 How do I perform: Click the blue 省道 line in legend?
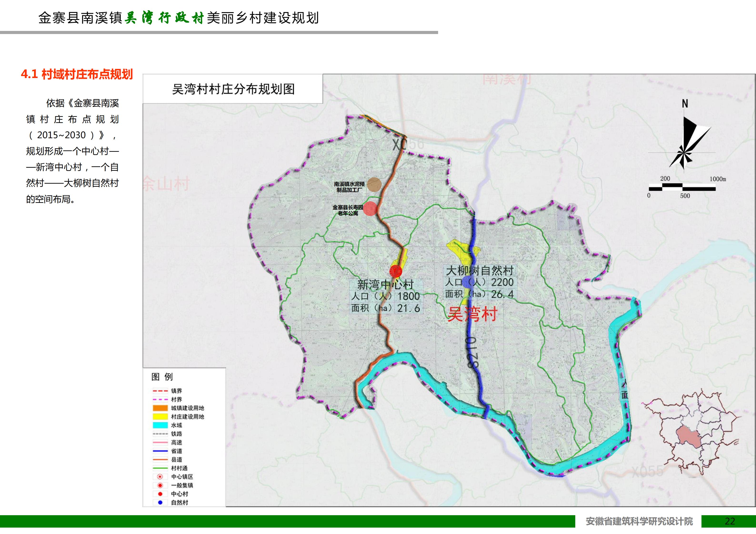point(160,451)
